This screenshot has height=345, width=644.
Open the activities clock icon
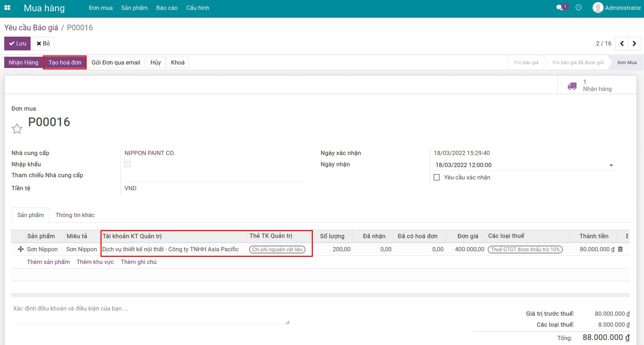(579, 8)
